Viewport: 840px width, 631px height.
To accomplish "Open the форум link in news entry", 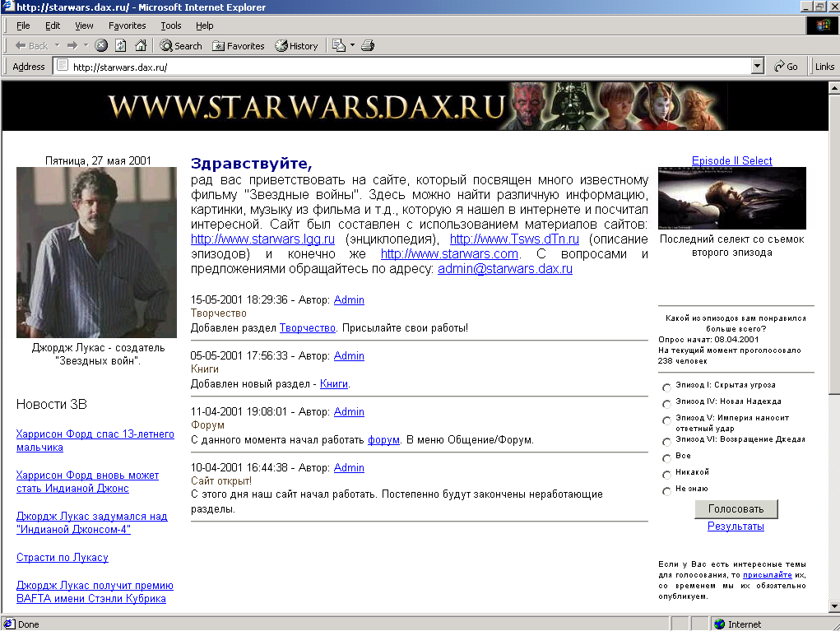I will 383,440.
